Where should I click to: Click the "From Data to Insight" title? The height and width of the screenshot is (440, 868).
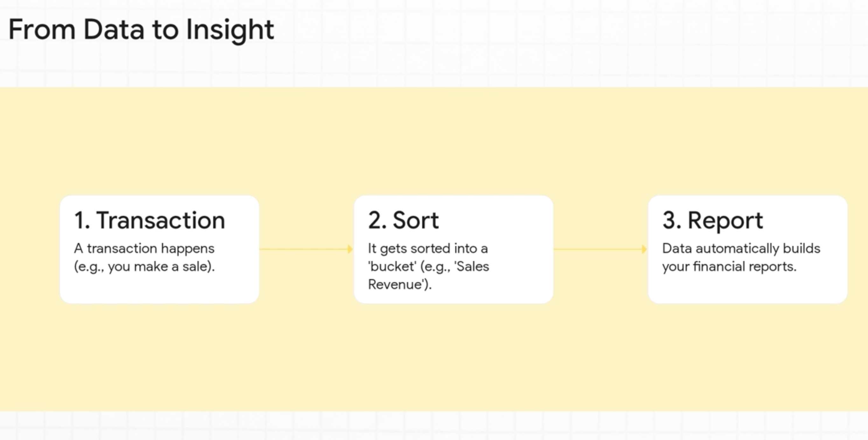click(x=141, y=30)
